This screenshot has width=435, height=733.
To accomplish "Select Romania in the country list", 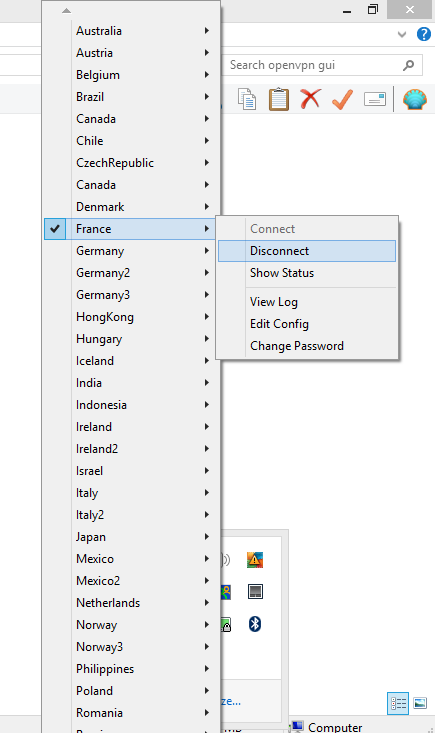I will click(130, 712).
